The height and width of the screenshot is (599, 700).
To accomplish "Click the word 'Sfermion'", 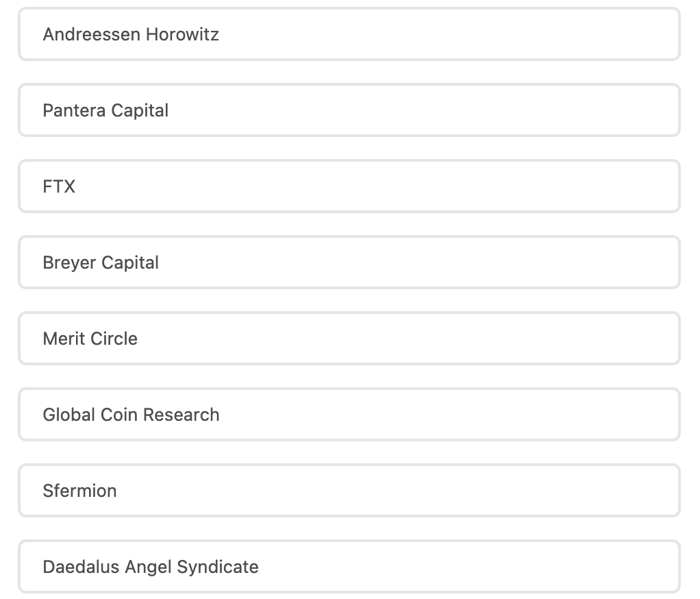I will coord(79,491).
